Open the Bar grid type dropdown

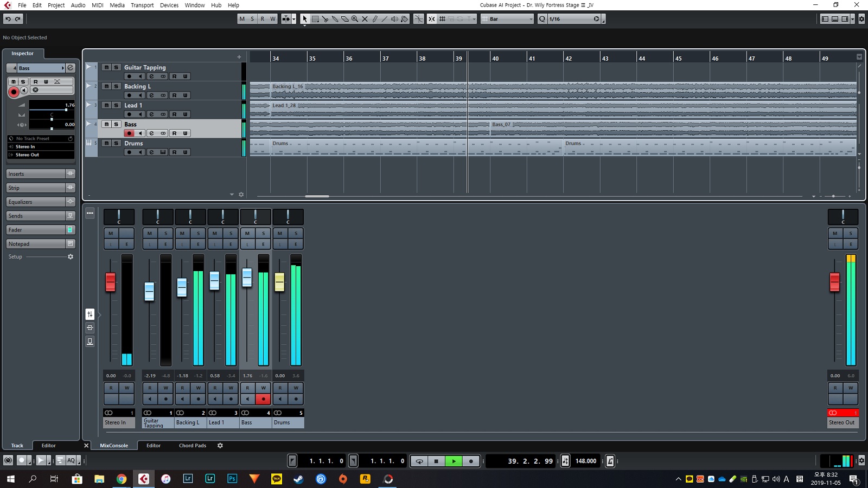[508, 19]
